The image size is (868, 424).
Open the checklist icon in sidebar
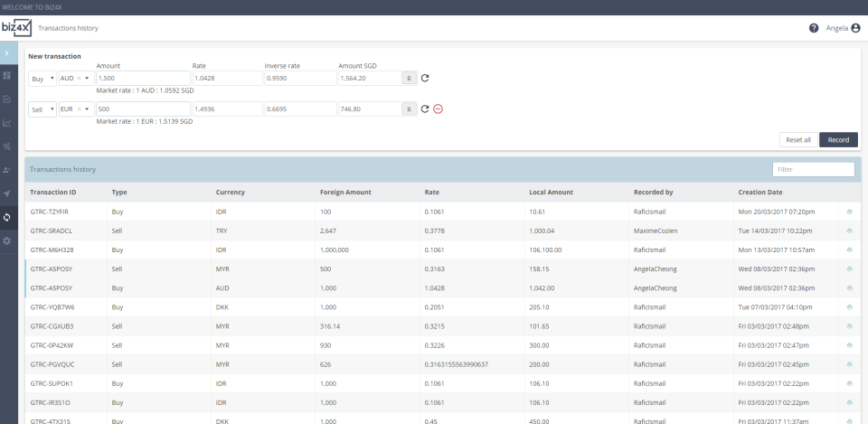click(x=7, y=99)
